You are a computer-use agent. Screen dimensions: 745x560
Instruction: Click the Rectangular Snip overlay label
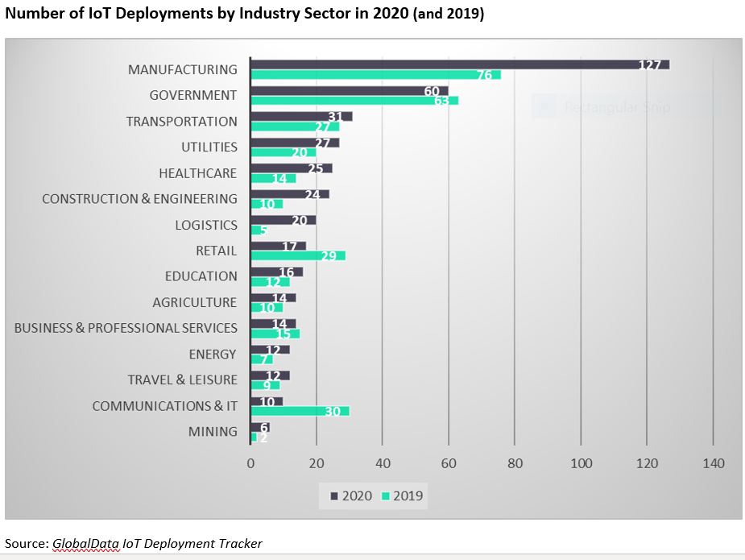click(616, 107)
